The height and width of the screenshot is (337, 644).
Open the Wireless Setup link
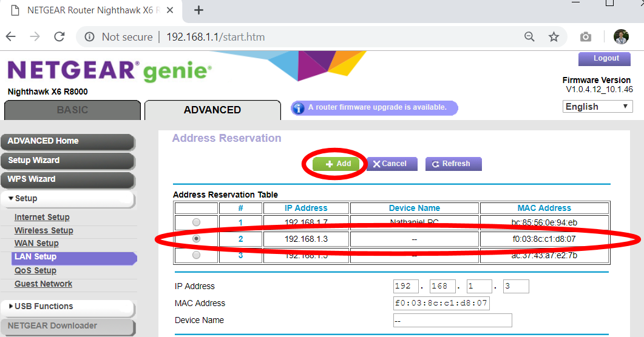(x=44, y=230)
